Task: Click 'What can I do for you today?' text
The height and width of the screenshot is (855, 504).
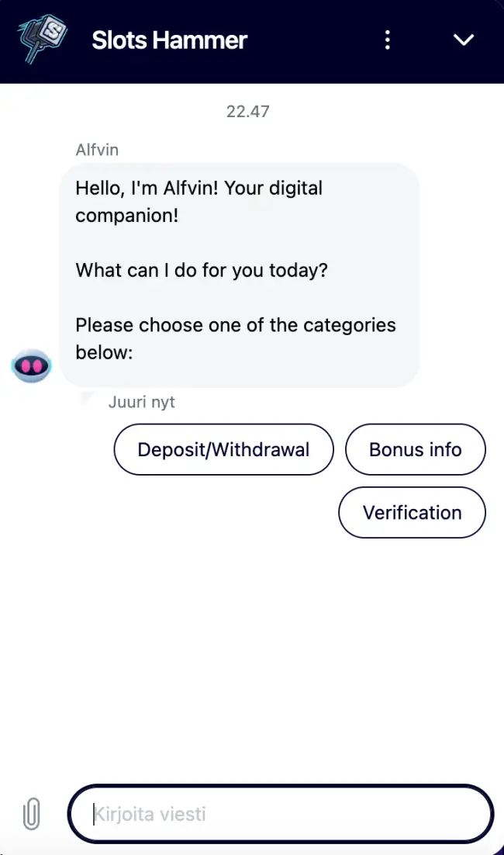Action: coord(202,271)
